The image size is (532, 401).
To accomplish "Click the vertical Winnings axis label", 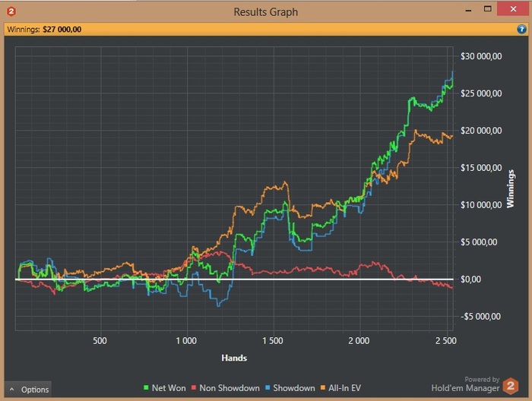I will [510, 189].
